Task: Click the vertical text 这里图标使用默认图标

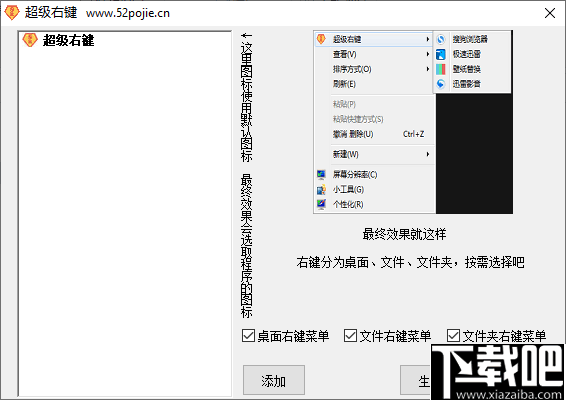Action: coord(247,102)
